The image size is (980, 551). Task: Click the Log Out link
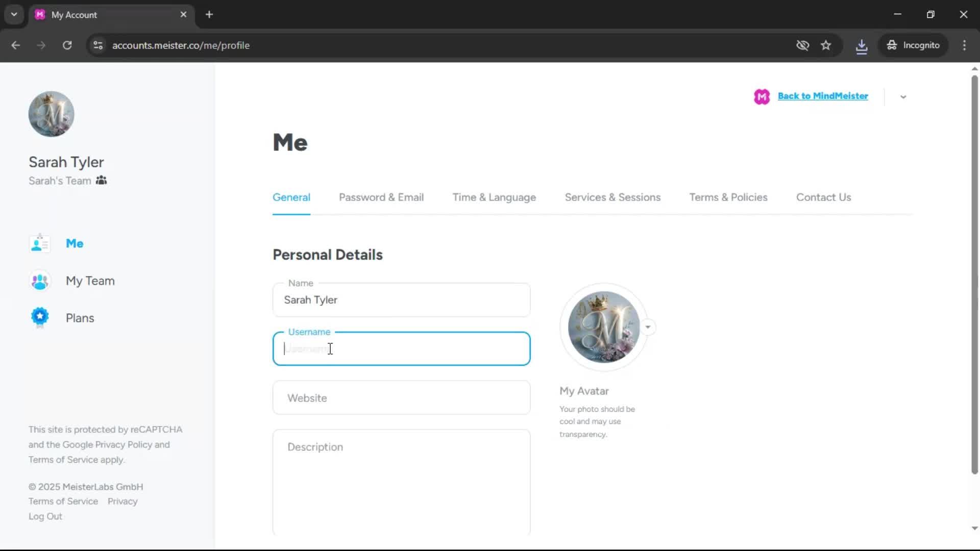[45, 516]
